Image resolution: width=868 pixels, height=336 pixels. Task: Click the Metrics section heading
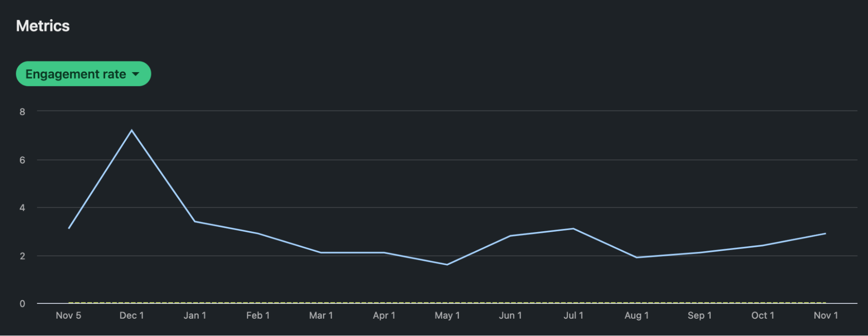click(43, 26)
